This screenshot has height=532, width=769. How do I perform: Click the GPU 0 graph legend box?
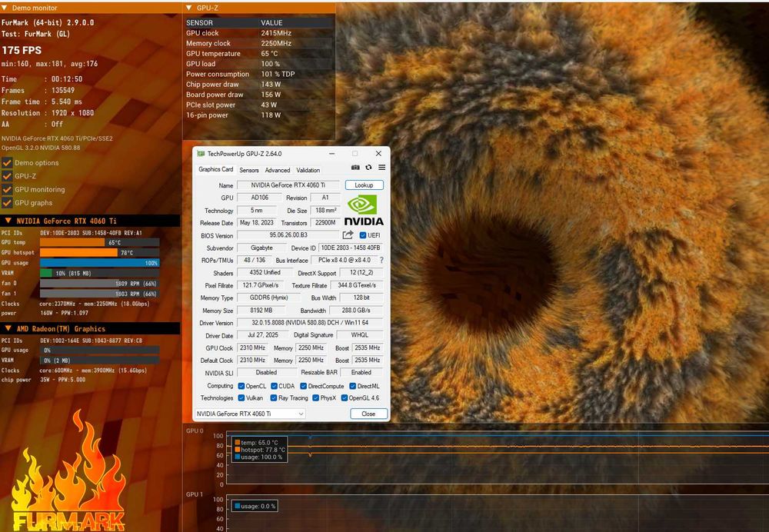coord(259,450)
